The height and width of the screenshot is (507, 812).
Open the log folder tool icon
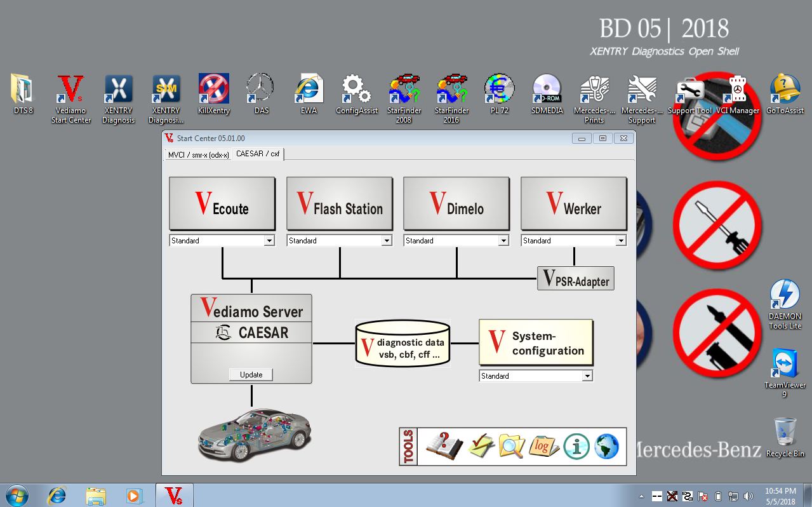544,446
